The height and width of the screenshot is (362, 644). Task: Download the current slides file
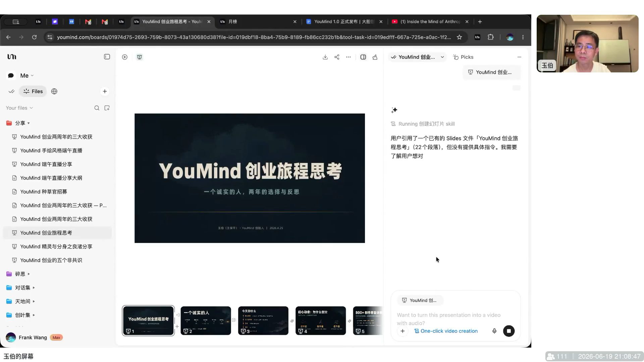[325, 57]
